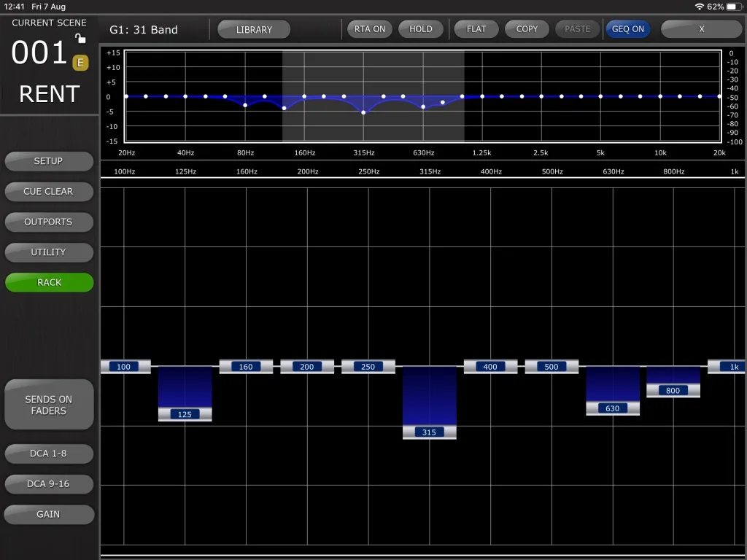The image size is (747, 560).
Task: Open the SETUP screen
Action: [x=49, y=161]
